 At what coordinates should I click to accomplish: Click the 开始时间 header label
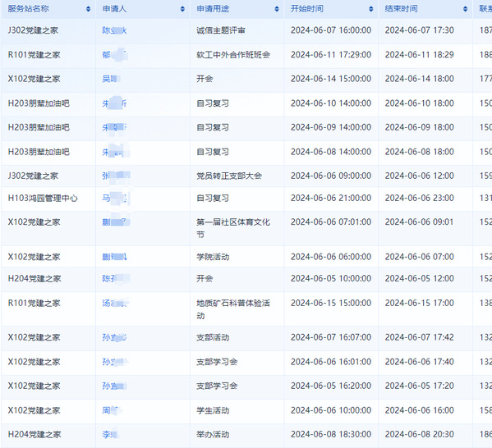click(x=307, y=9)
